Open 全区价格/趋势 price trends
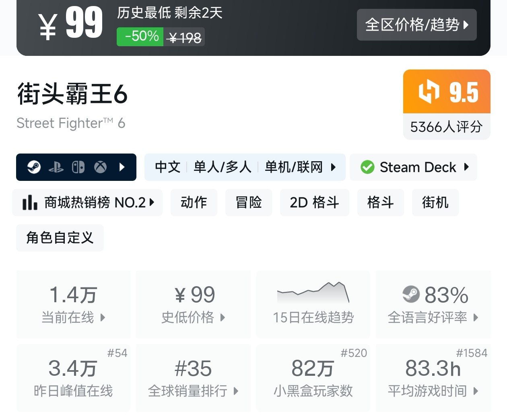The height and width of the screenshot is (420, 507). [x=416, y=25]
